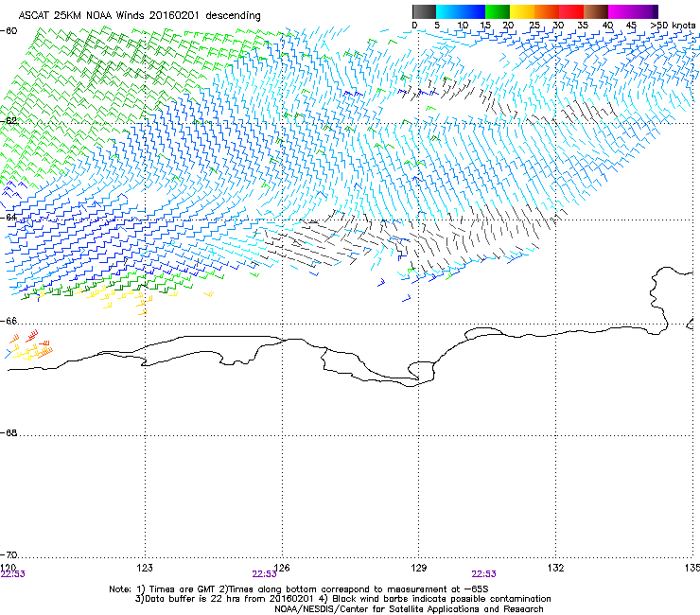Click the green 15-20 knots legend segment
Image resolution: width=700 pixels, height=615 pixels.
[498, 11]
